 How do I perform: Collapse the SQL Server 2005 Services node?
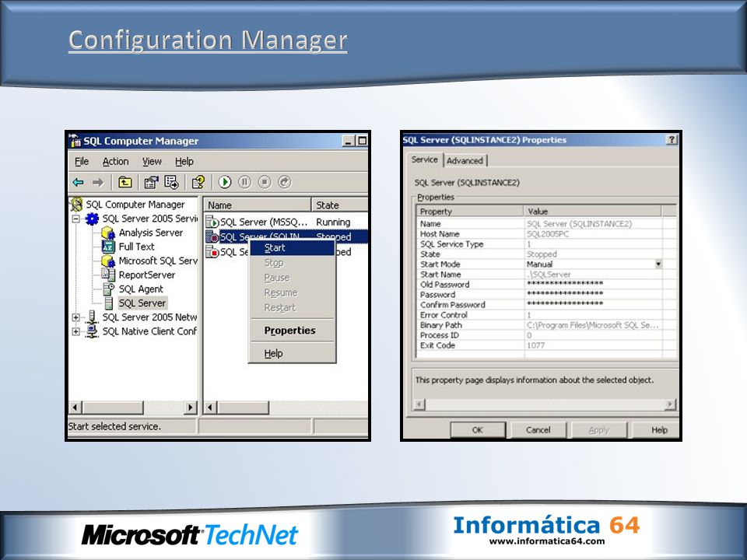coord(75,219)
